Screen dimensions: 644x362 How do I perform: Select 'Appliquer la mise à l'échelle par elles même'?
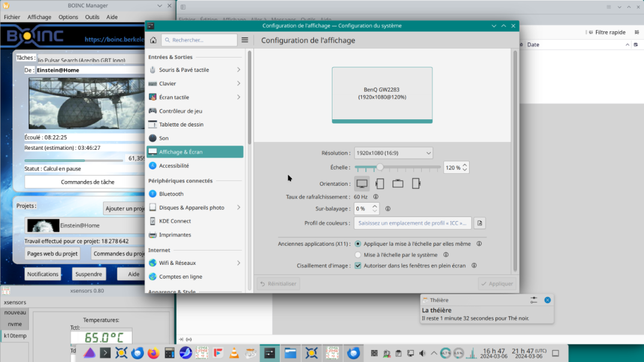click(x=358, y=244)
